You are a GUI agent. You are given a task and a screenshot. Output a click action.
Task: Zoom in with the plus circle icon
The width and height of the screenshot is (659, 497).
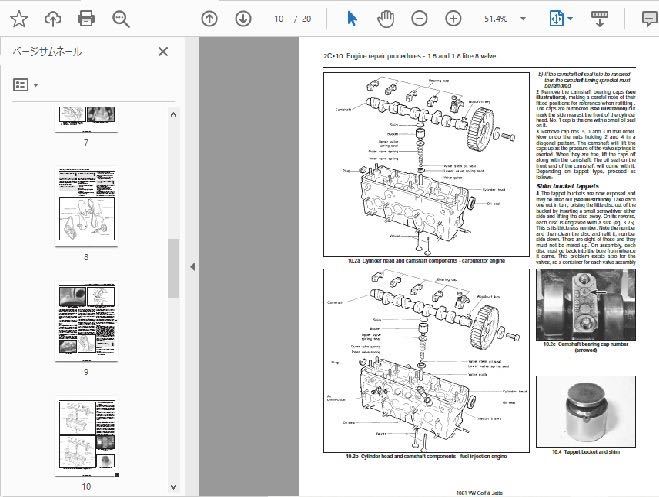click(x=453, y=19)
